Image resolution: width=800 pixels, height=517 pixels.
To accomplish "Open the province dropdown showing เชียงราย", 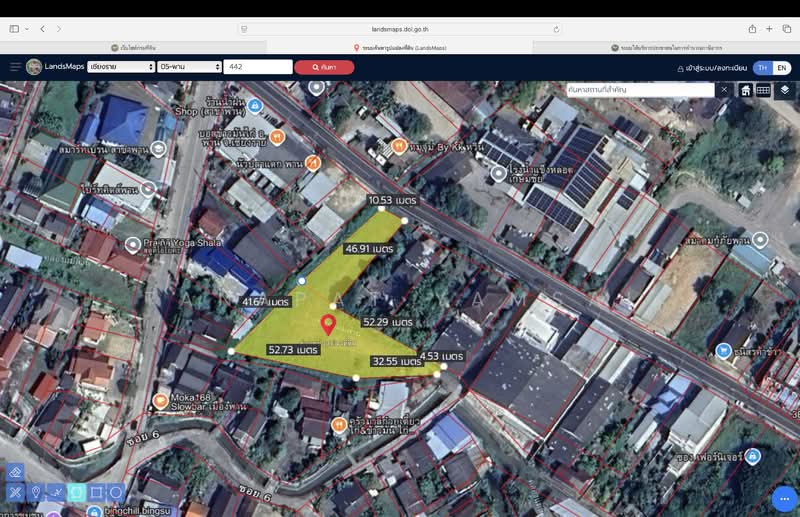I will (x=121, y=67).
